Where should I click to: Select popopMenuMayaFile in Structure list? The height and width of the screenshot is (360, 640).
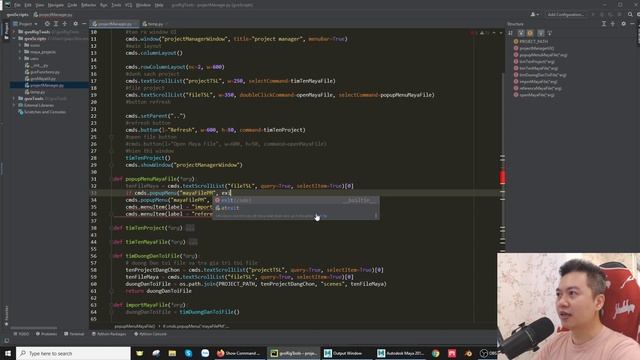pyautogui.click(x=540, y=55)
